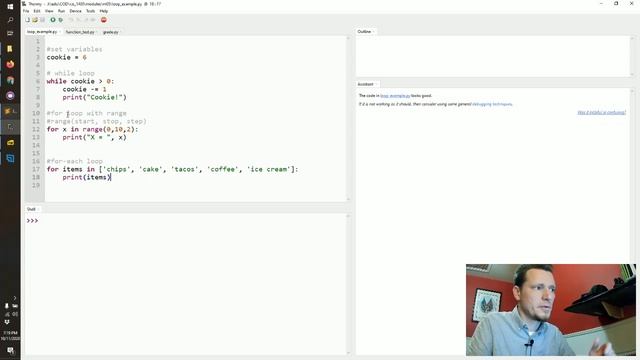Click the 'cookie -= 1' line
Image resolution: width=640 pixels, height=360 pixels.
coord(84,89)
